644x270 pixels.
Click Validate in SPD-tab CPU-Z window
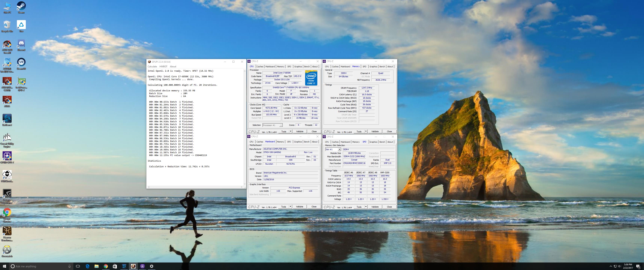coord(375,207)
